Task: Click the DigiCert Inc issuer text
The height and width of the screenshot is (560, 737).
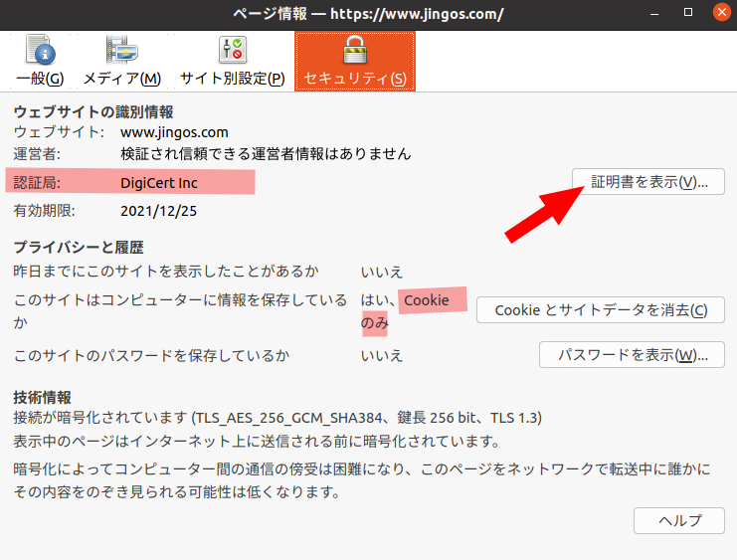Action: [159, 183]
